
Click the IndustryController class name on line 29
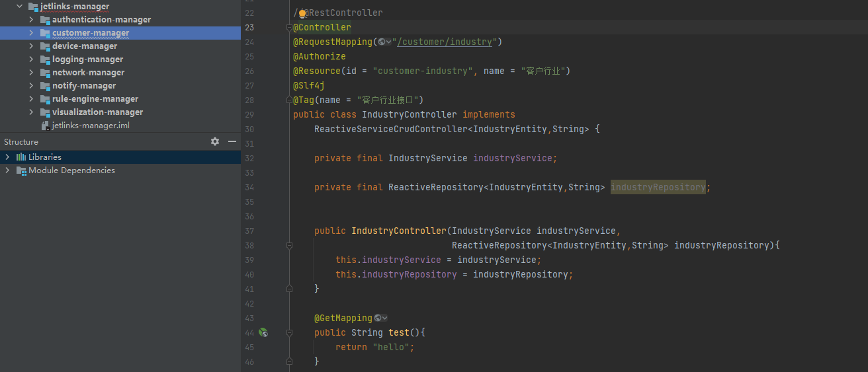pos(410,115)
